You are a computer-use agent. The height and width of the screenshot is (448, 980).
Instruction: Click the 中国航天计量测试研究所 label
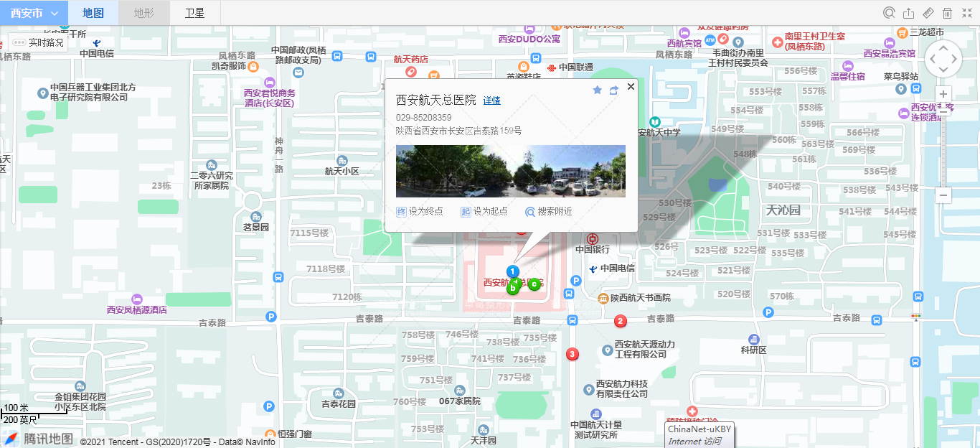coord(595,429)
